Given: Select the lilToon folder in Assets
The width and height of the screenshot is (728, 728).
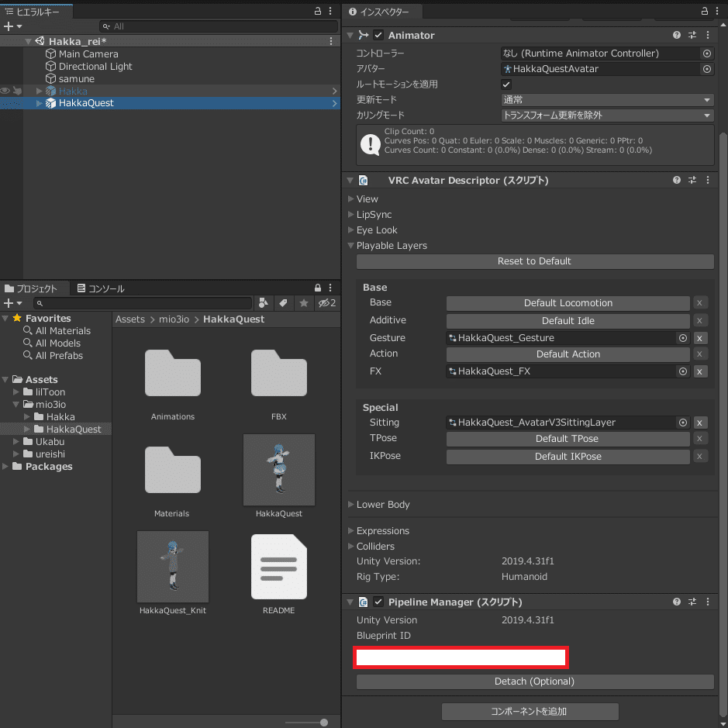Looking at the screenshot, I should click(50, 392).
